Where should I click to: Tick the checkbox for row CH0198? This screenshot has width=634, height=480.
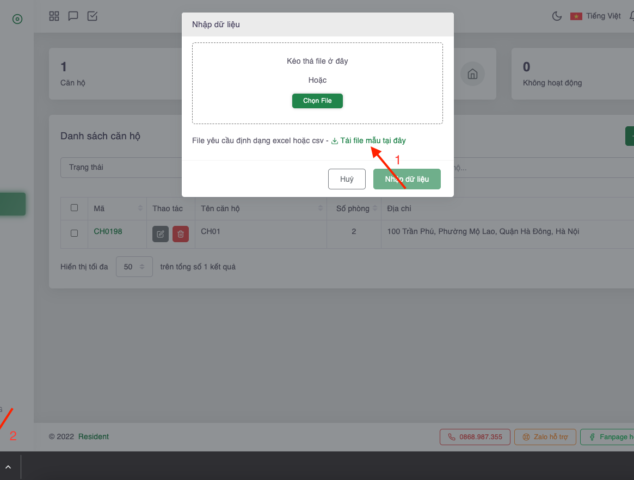tap(74, 233)
